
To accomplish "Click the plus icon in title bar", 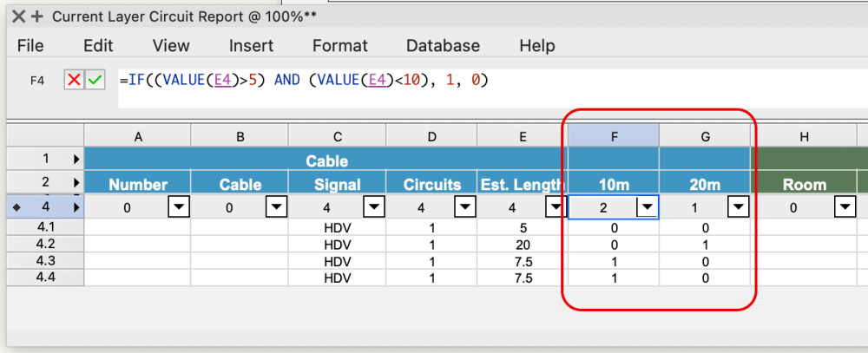I will point(38,16).
